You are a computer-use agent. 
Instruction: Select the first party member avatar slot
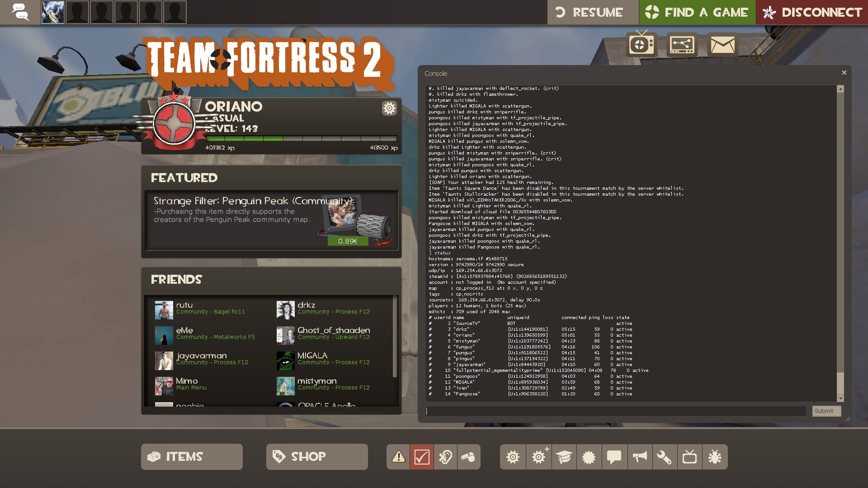coord(53,12)
